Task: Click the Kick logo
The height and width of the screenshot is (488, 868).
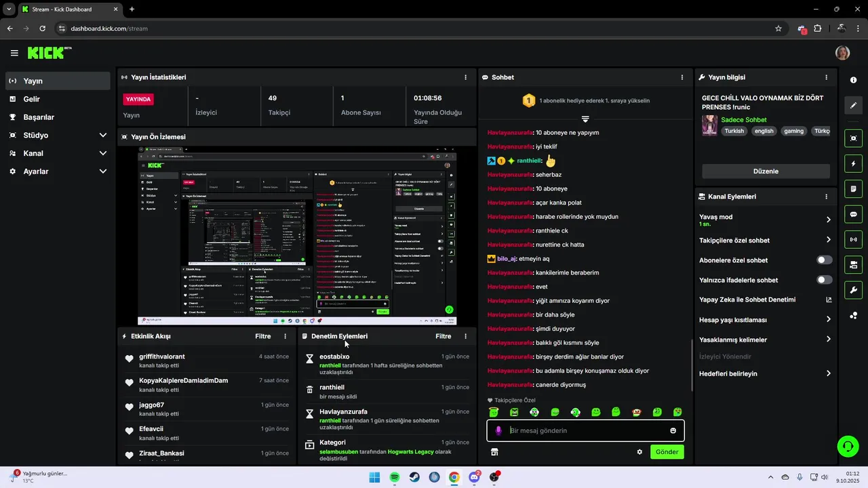Action: 49,53
